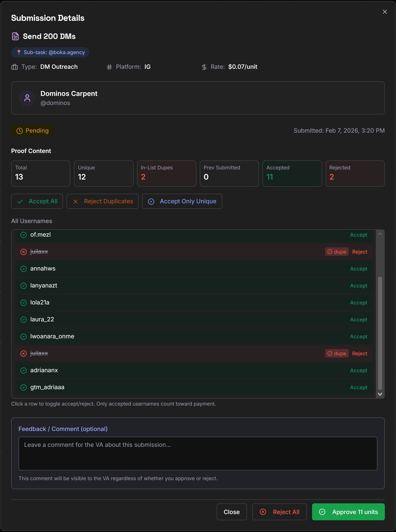Focus the feedback comment text box

198,453
